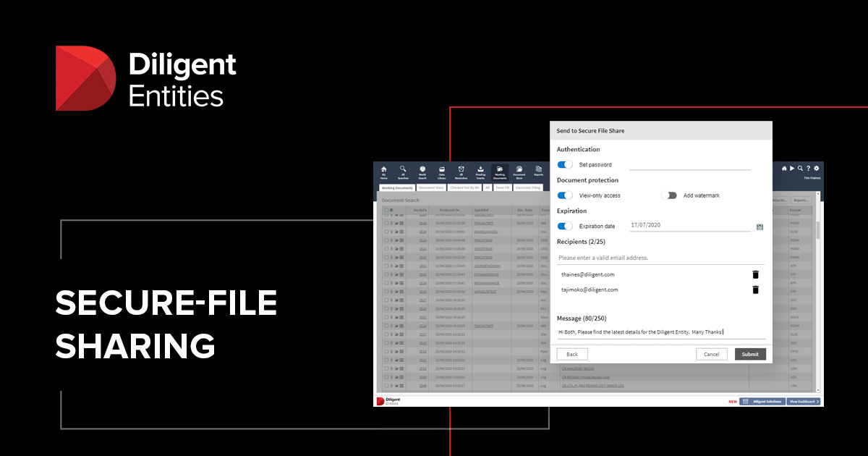Tick the select-all checkbox in table header
Screen dimensions: 868x456
point(386,210)
